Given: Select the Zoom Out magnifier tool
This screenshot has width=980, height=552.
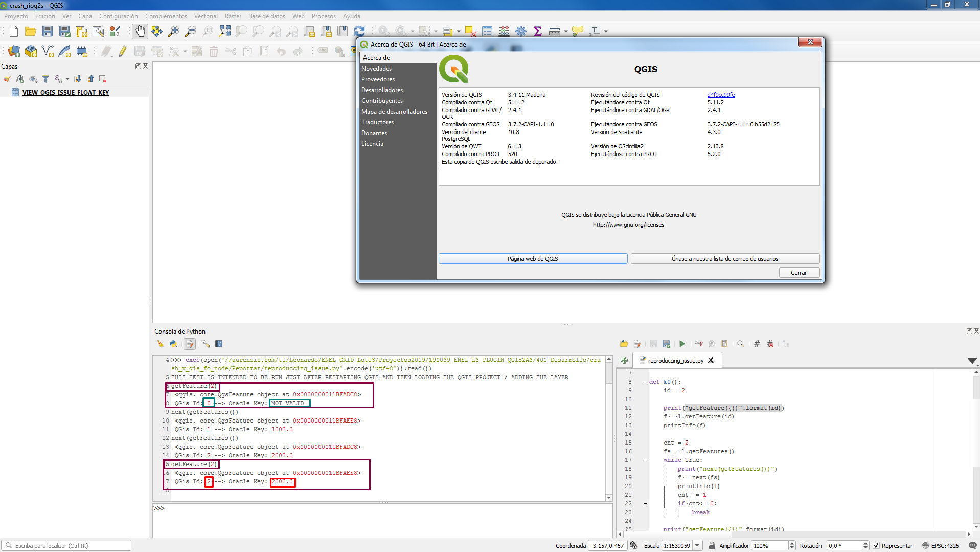Looking at the screenshot, I should [x=191, y=31].
